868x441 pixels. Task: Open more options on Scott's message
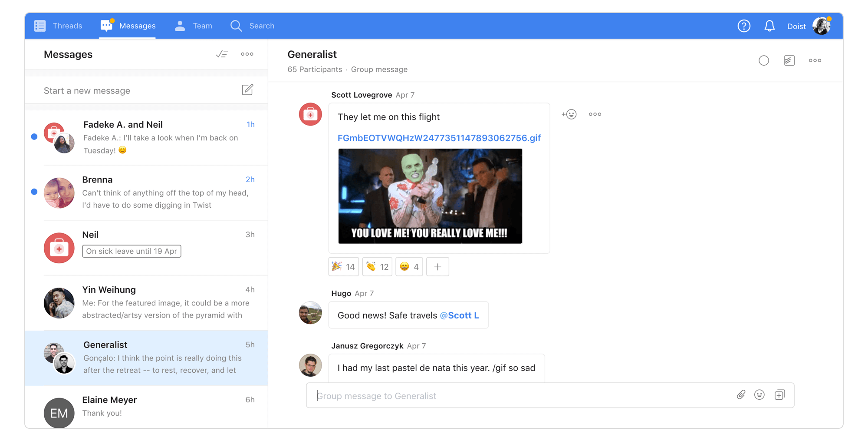coord(595,114)
